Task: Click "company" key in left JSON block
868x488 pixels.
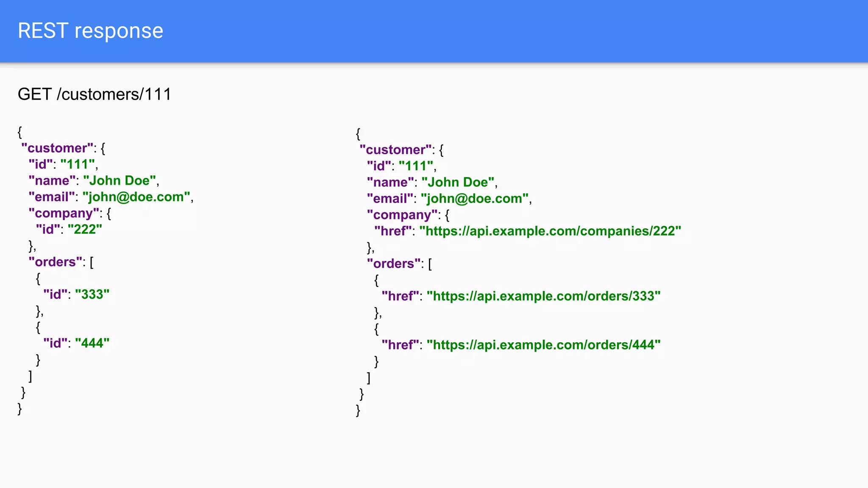Action: point(64,213)
